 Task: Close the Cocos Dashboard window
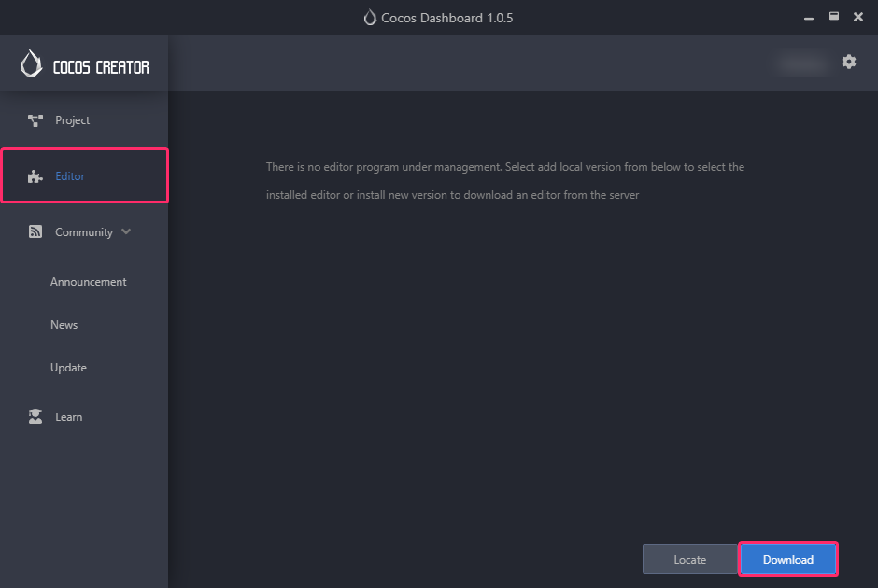click(x=857, y=17)
